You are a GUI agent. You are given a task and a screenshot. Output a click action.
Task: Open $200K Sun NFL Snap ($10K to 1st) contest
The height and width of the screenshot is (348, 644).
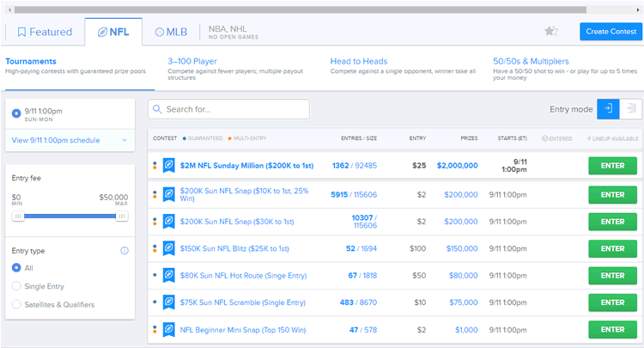click(245, 194)
